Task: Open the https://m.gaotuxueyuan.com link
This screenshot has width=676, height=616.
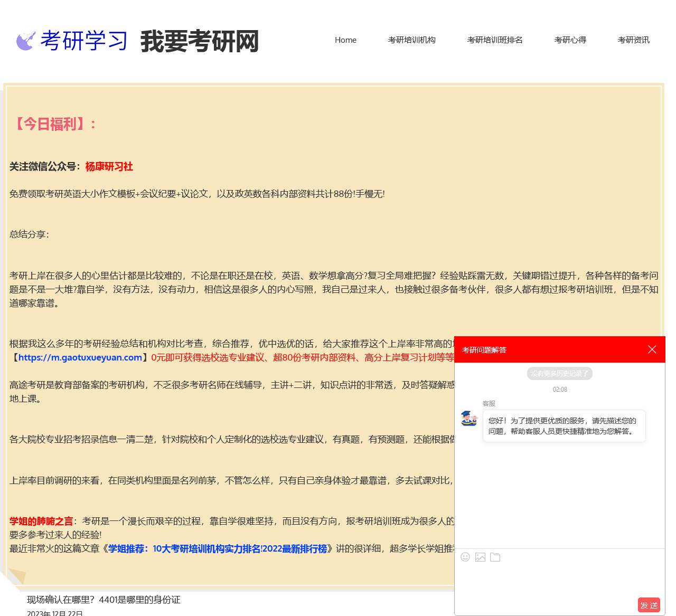Action: click(81, 357)
